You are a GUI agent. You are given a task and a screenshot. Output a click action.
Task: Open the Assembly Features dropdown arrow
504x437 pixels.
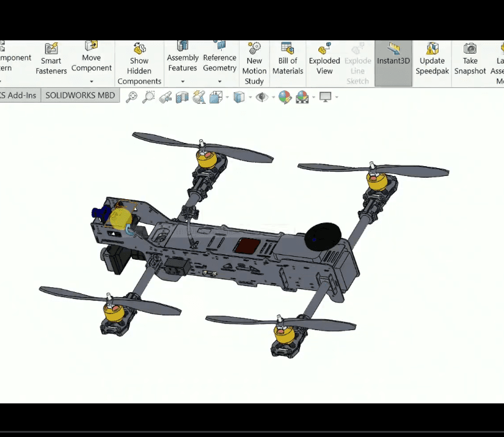pos(183,82)
